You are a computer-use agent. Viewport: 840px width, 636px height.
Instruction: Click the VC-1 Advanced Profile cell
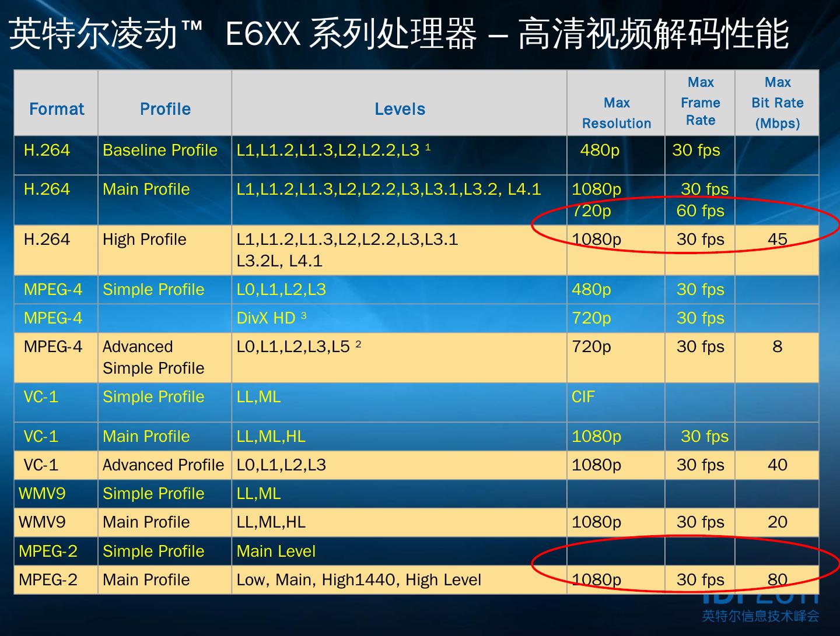click(165, 465)
